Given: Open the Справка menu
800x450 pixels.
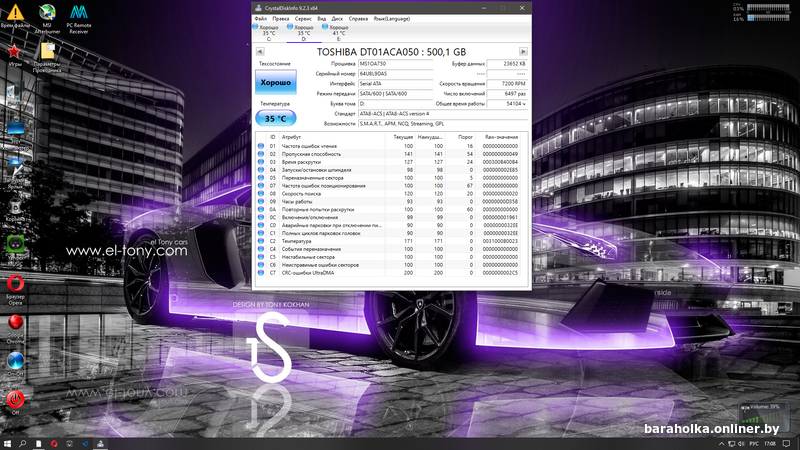Looking at the screenshot, I should tap(358, 18).
